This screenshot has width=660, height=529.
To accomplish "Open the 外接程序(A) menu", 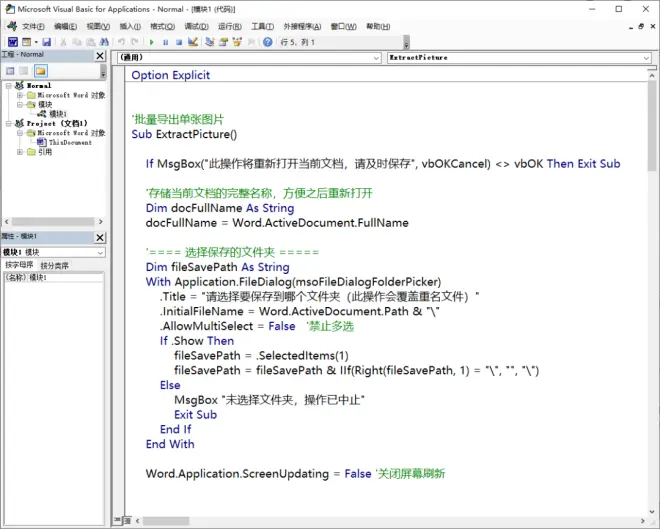I will pos(302,27).
